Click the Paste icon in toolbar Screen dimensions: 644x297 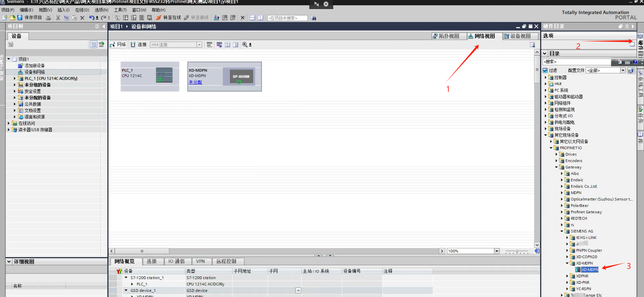(74, 18)
